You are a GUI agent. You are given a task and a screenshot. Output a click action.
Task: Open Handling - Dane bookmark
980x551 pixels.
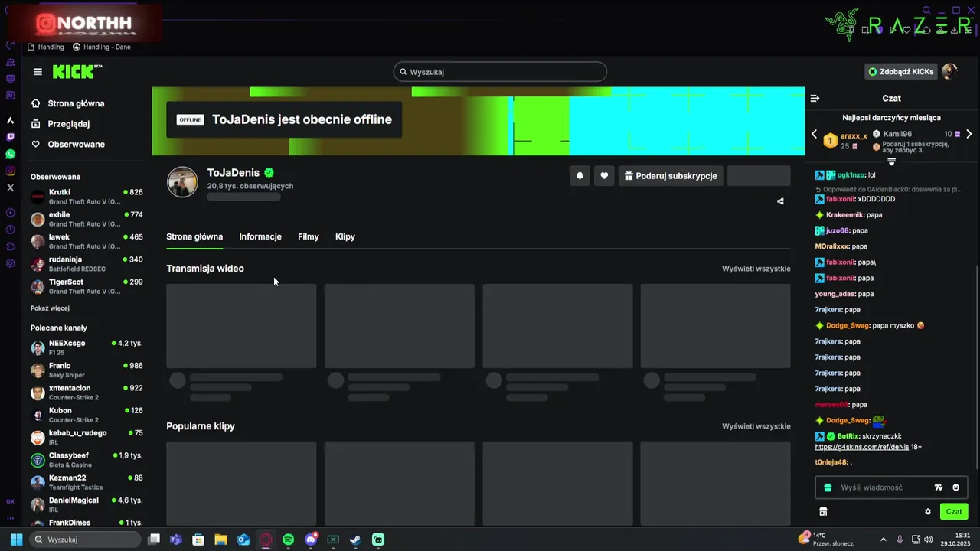click(102, 47)
